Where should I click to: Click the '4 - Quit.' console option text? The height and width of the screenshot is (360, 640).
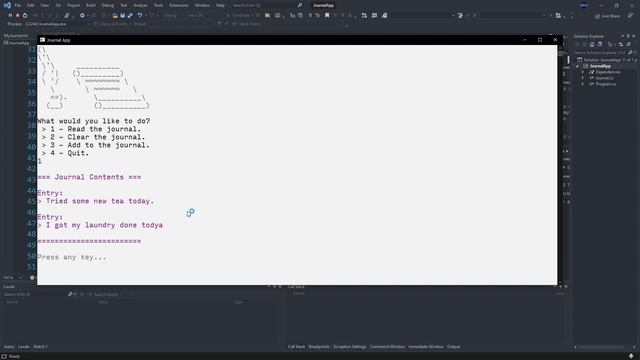tap(69, 153)
